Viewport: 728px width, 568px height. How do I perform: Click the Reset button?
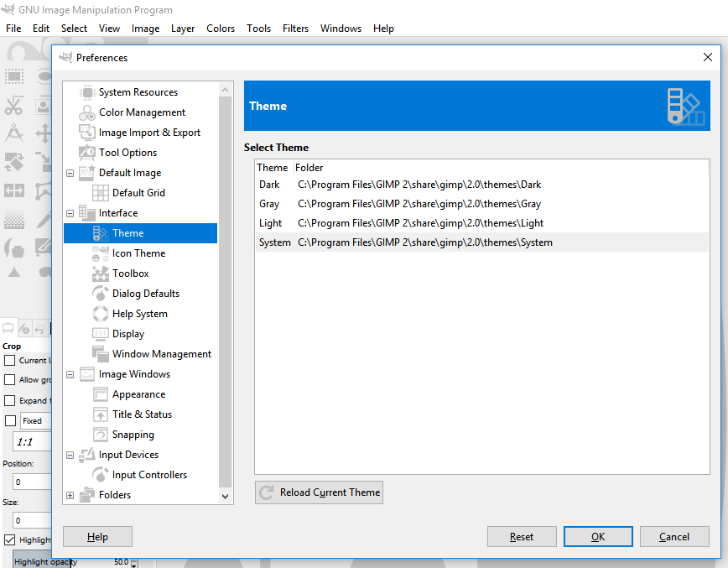(522, 537)
